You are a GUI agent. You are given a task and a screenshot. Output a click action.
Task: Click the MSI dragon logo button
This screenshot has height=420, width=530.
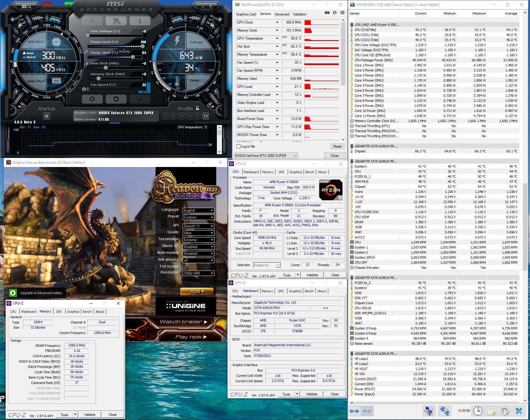pyautogui.click(x=116, y=21)
